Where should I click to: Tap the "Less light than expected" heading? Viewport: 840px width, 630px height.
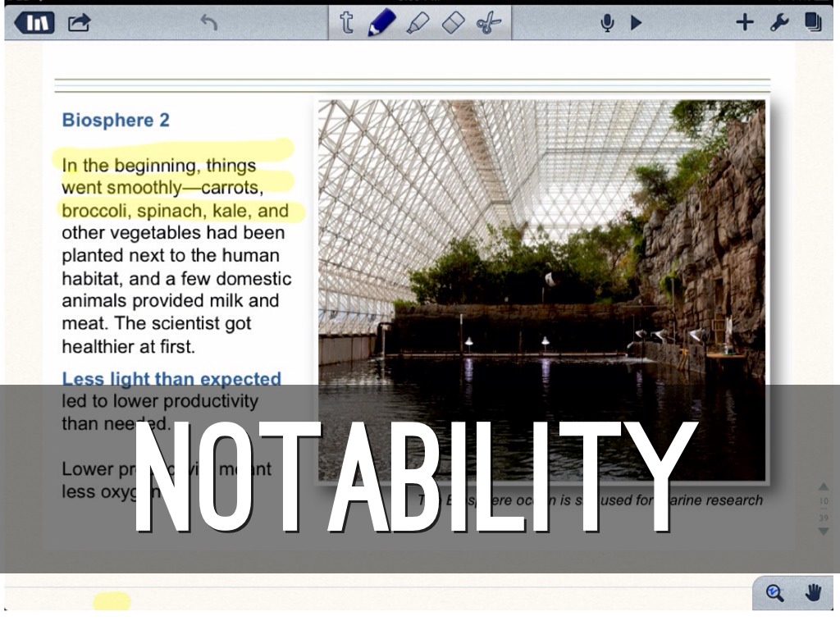click(171, 379)
